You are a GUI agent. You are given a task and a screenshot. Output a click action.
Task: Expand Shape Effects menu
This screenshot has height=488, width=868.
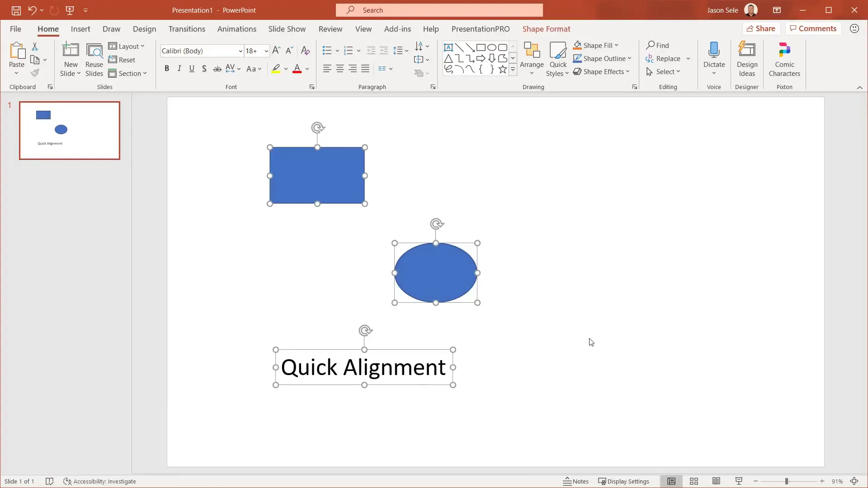click(x=601, y=71)
